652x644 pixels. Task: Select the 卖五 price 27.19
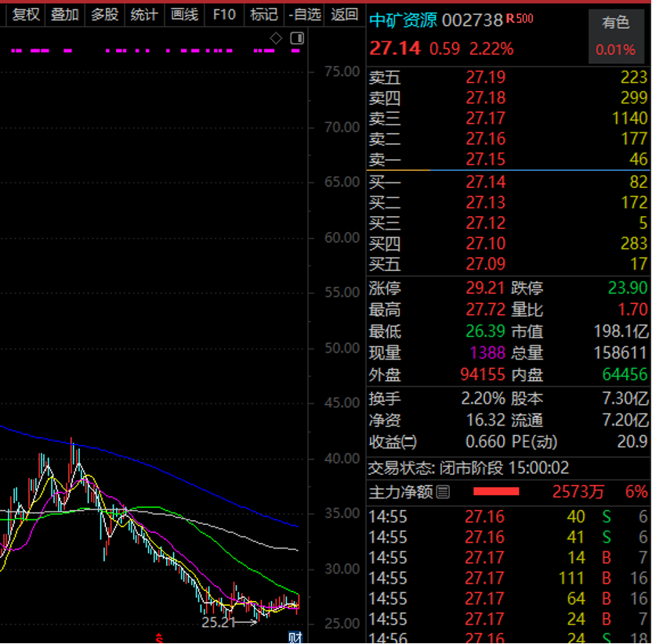485,77
